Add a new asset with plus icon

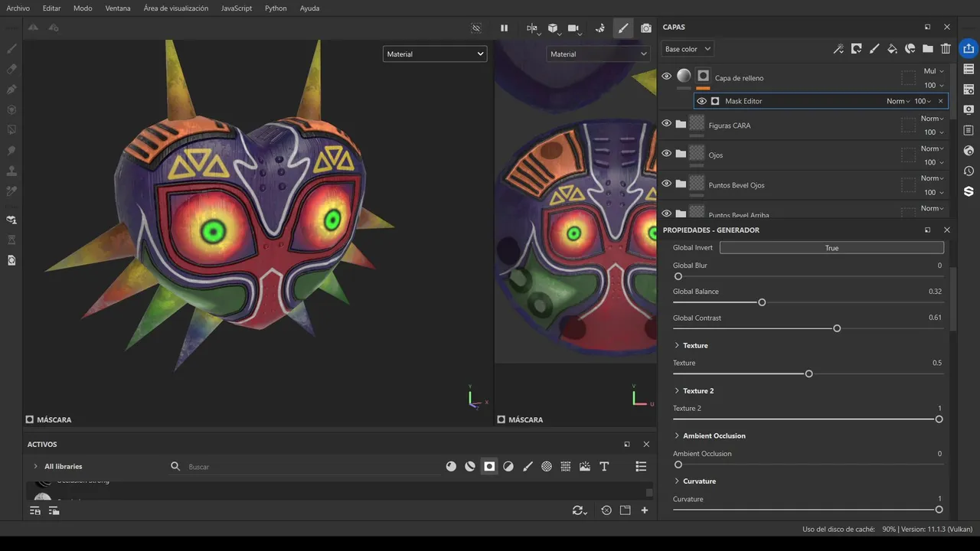click(645, 510)
